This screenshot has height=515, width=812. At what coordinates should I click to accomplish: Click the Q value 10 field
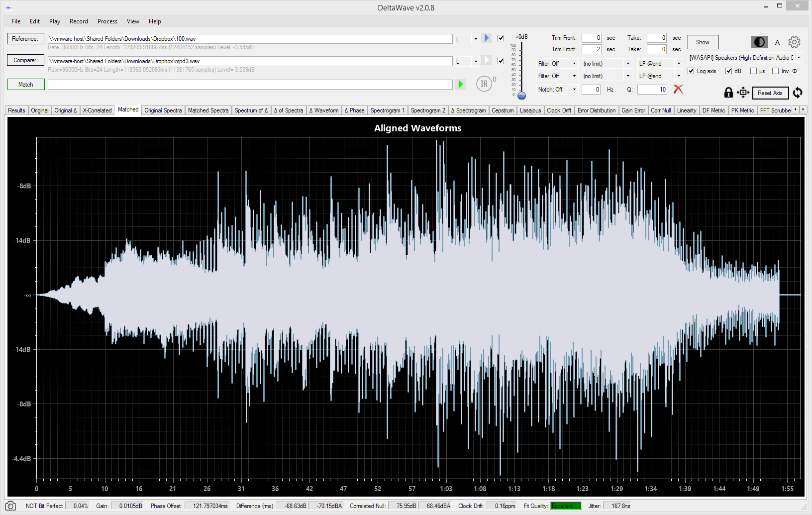[x=652, y=90]
